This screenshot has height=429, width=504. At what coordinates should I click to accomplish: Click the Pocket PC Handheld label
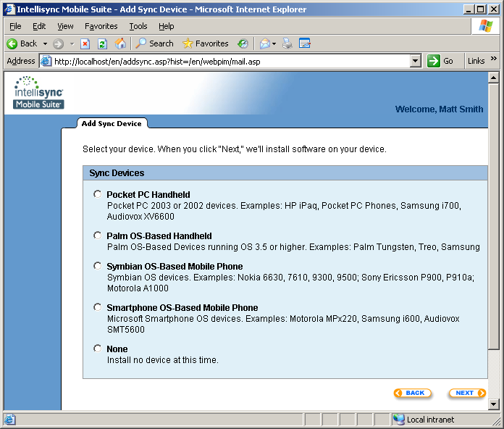148,194
